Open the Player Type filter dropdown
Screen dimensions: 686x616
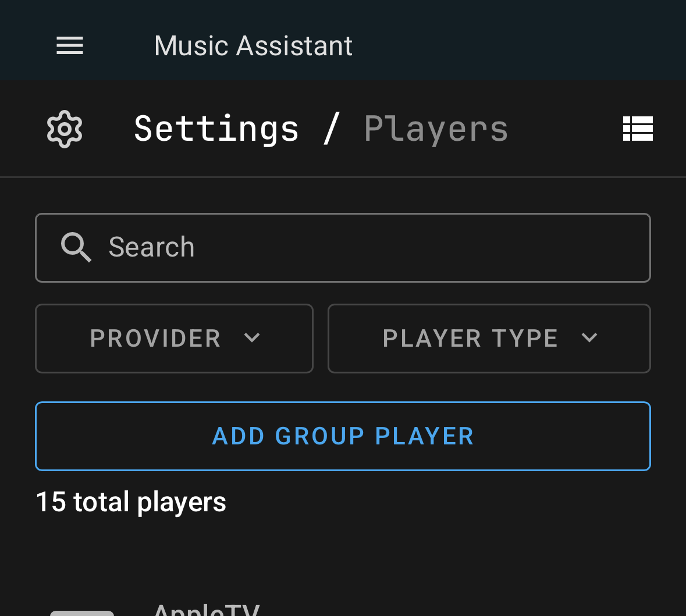click(x=489, y=338)
